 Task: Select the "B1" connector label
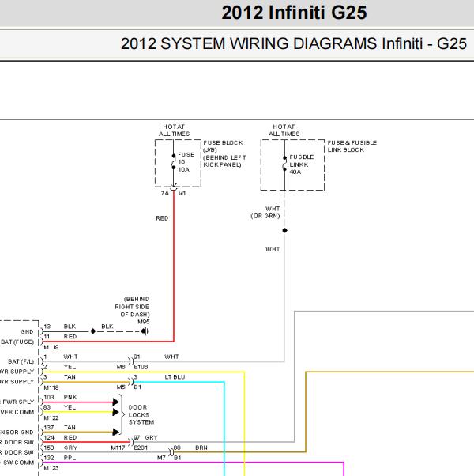178,458
